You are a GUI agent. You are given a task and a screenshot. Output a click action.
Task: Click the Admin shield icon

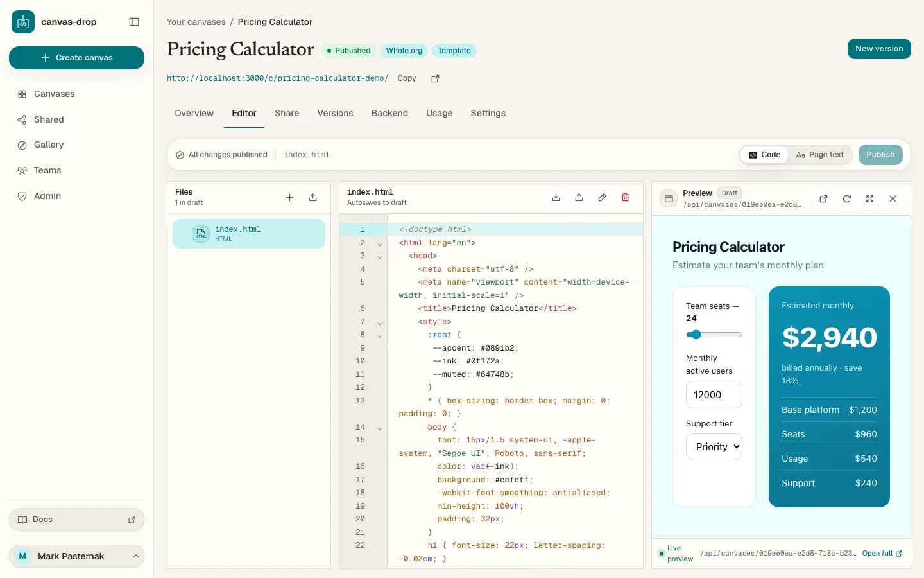22,197
